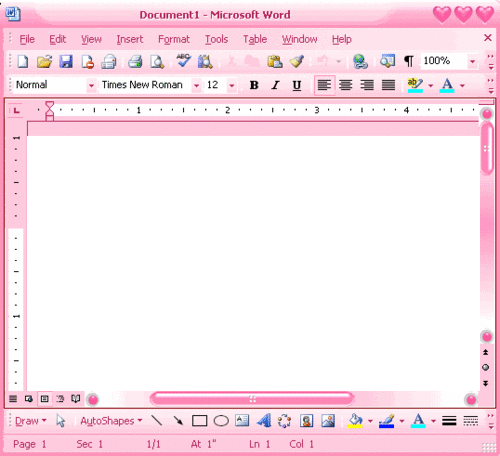
Task: Choose the Rectangle drawing tool
Action: click(x=199, y=421)
